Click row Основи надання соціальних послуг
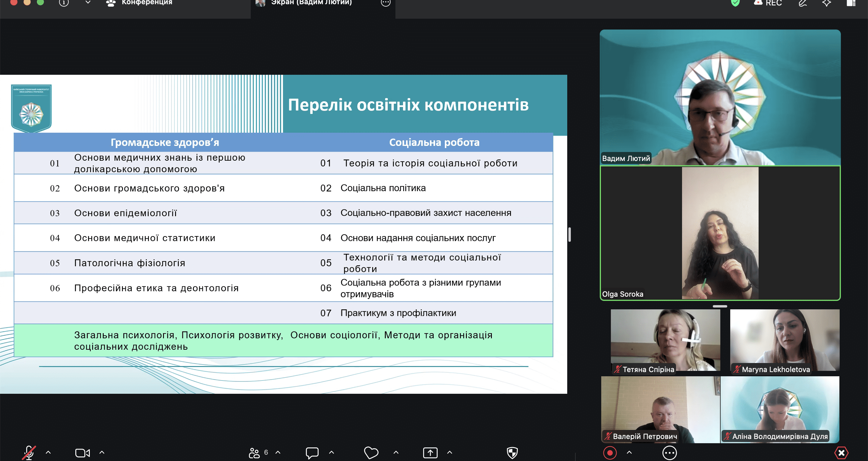The width and height of the screenshot is (868, 461). click(418, 238)
